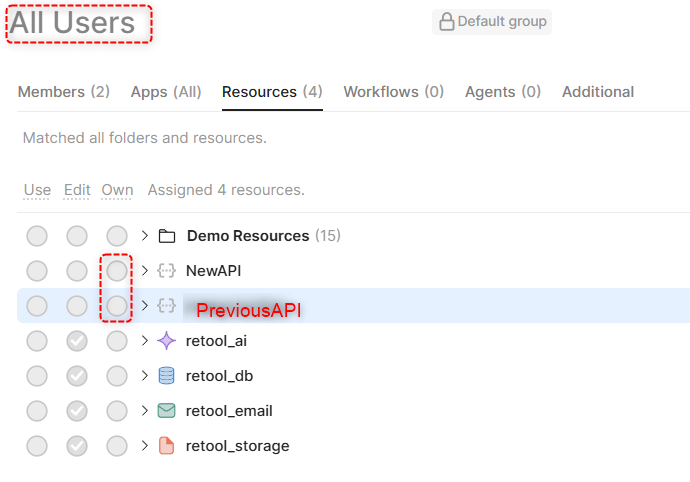Click the NewAPI curly braces icon
690x482 pixels.
pyautogui.click(x=167, y=271)
